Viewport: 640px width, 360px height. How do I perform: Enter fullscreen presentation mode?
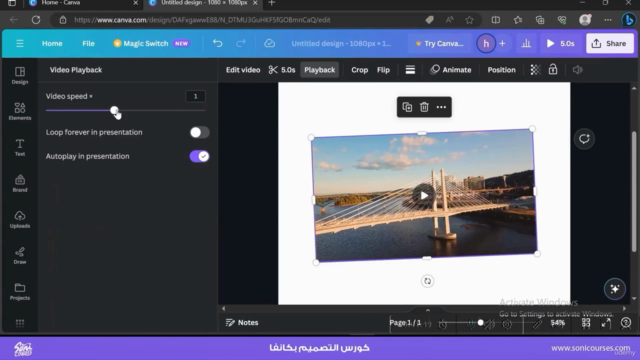point(606,323)
